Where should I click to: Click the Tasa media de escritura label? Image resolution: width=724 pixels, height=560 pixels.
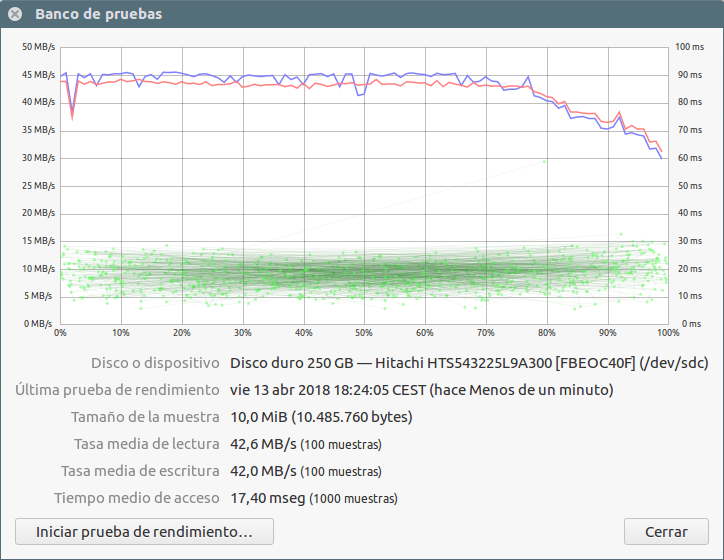pyautogui.click(x=140, y=470)
